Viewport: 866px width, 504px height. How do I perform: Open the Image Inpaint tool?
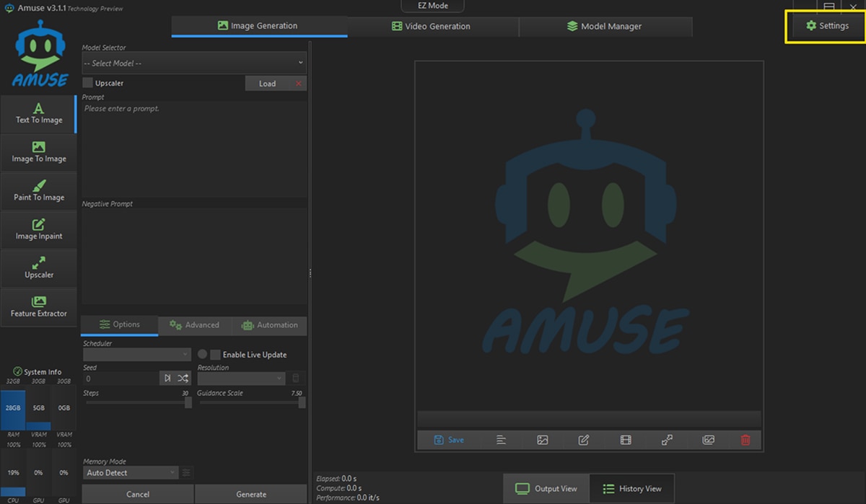39,230
